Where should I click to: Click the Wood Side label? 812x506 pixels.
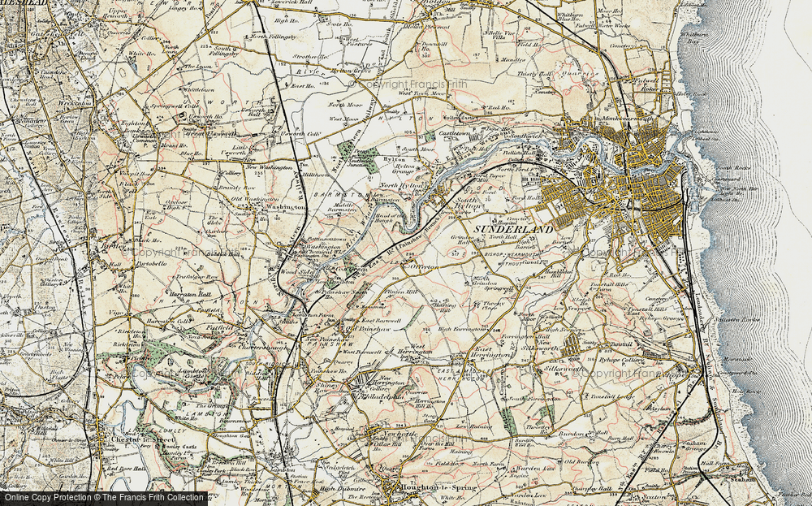click(x=298, y=271)
